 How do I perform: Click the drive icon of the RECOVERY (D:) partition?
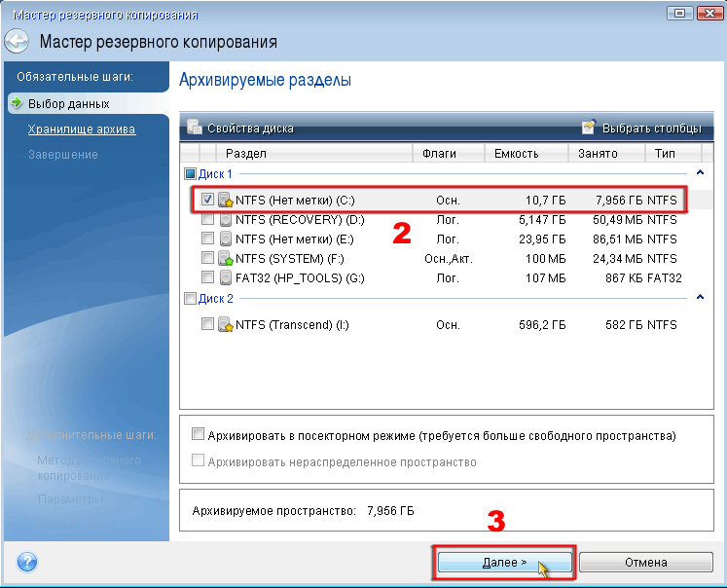pyautogui.click(x=226, y=219)
